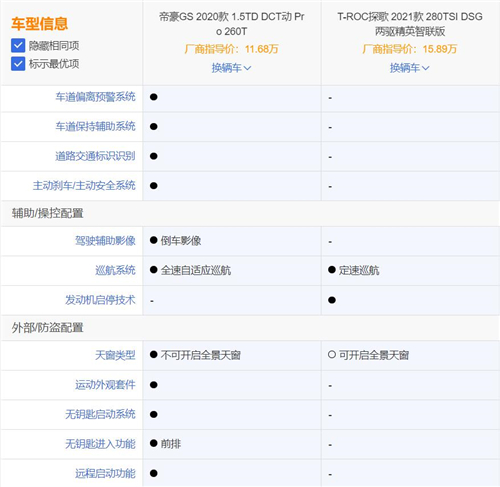Screen dimensions: 500x487
Task: Open the 车道偏离预警系统 link
Action: 95,97
